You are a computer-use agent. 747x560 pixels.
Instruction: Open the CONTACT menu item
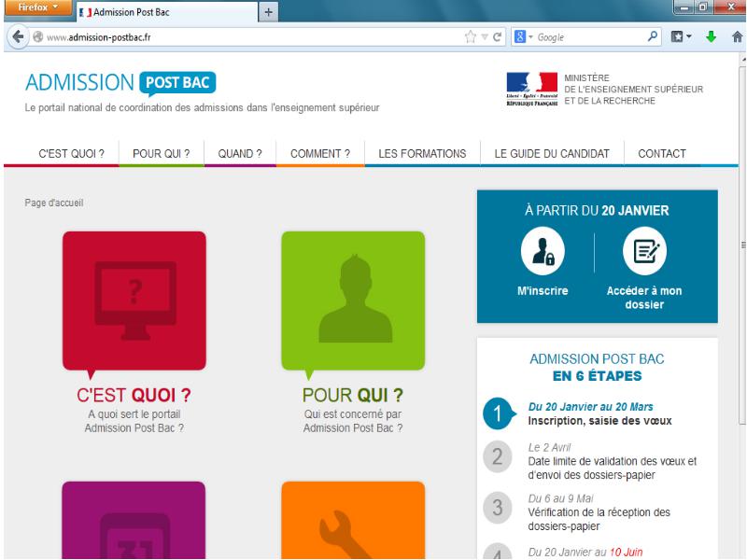pos(662,154)
